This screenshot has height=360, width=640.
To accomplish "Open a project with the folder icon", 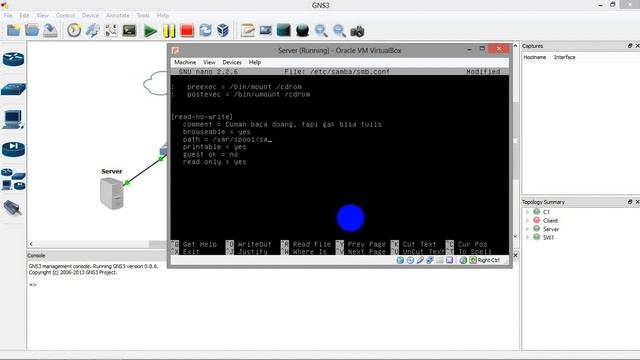I will click(x=32, y=30).
